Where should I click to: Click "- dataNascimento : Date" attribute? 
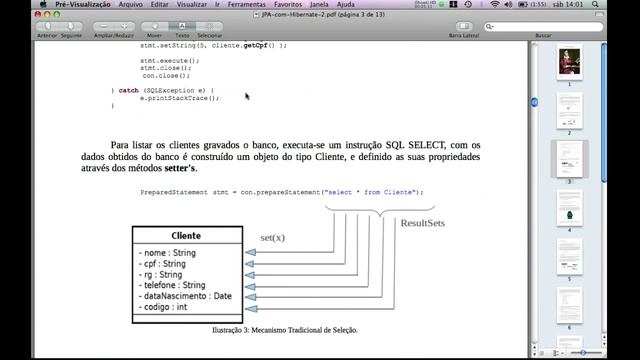pyautogui.click(x=185, y=296)
